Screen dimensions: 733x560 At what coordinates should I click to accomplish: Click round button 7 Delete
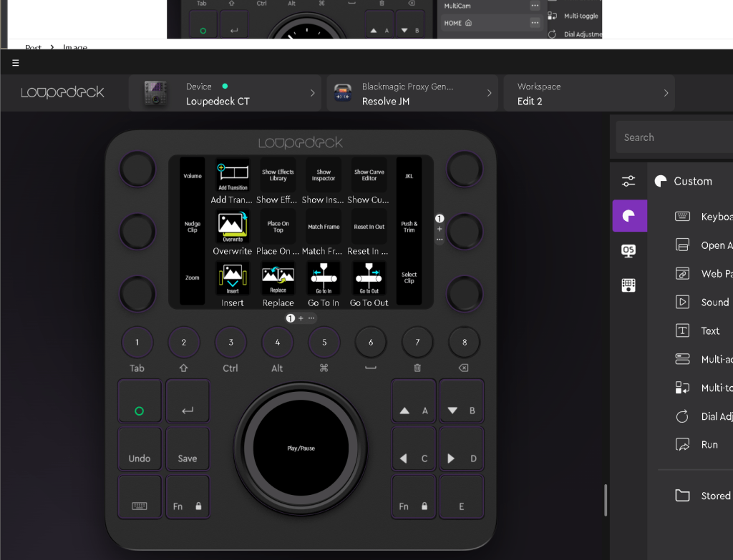pyautogui.click(x=417, y=343)
